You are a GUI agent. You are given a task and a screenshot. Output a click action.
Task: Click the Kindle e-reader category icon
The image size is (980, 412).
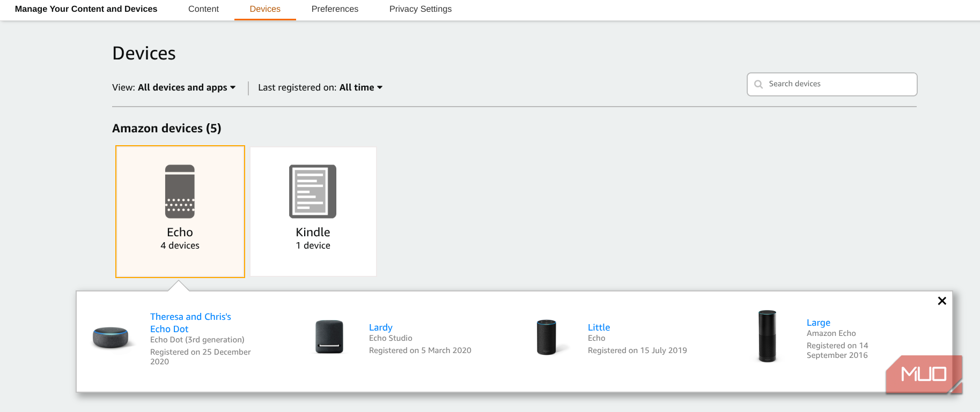(313, 191)
